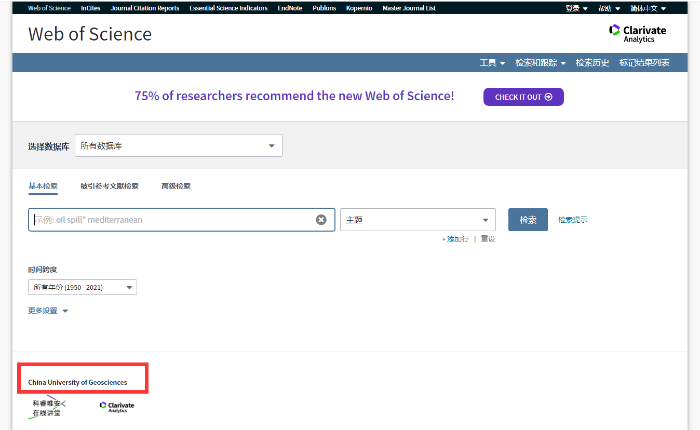This screenshot has width=700, height=430.
Task: Click the 科睿唯安 online training logo
Action: tap(47, 408)
